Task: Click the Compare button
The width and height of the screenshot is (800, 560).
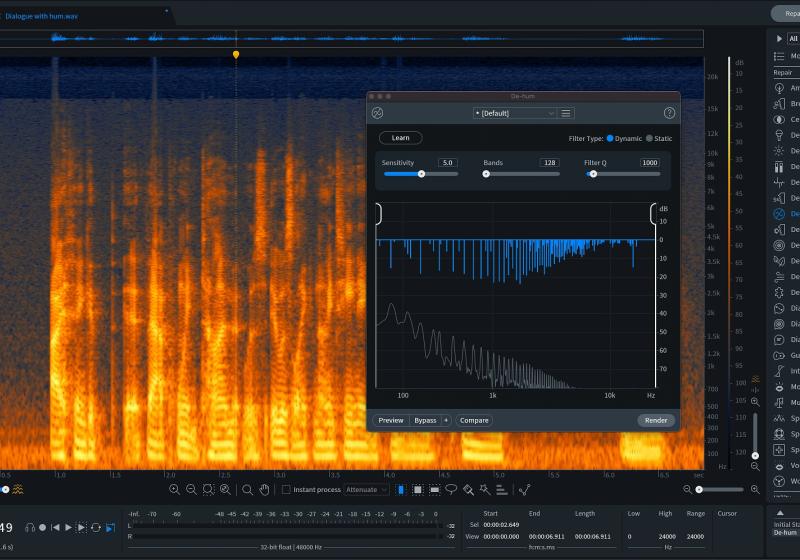Action: pos(474,420)
